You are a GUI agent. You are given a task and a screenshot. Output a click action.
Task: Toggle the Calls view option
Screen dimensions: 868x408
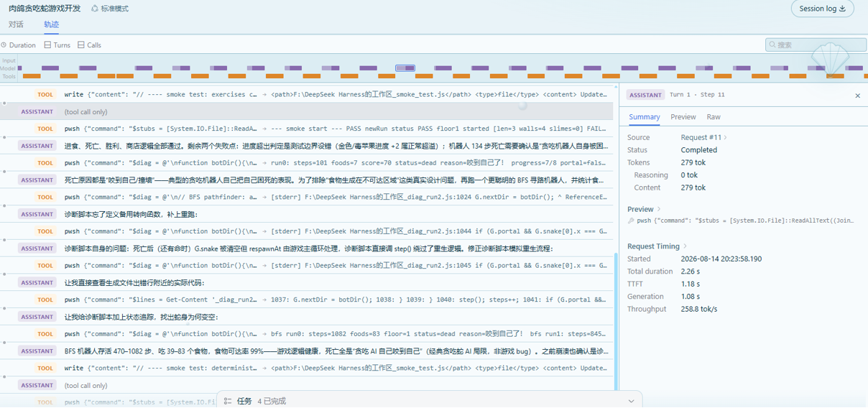click(89, 45)
